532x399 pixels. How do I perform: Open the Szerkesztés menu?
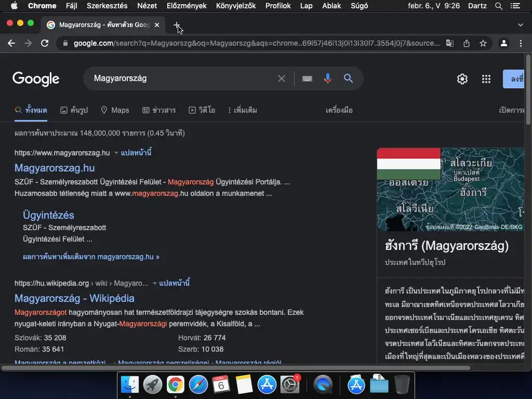point(107,6)
